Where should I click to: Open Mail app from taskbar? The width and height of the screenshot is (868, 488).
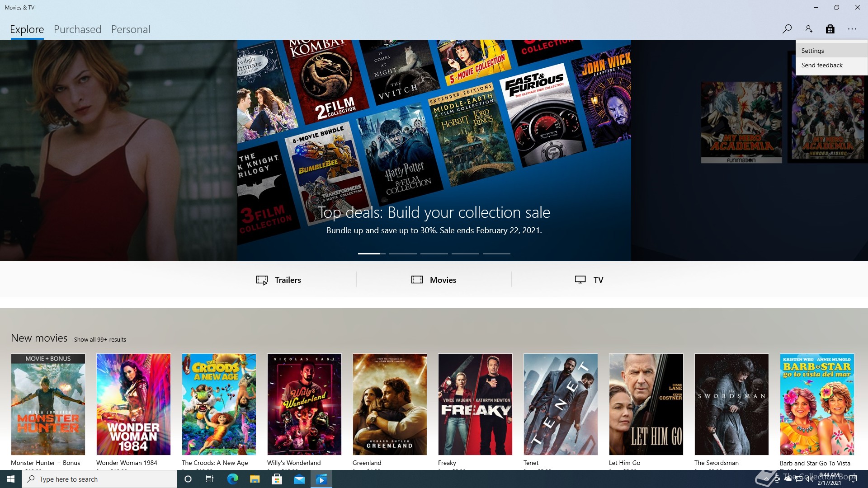click(x=299, y=479)
